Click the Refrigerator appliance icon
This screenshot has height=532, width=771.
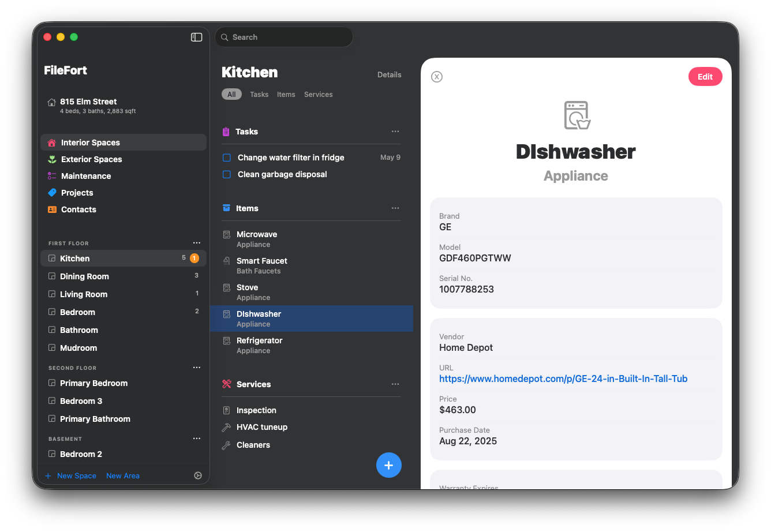(x=227, y=341)
